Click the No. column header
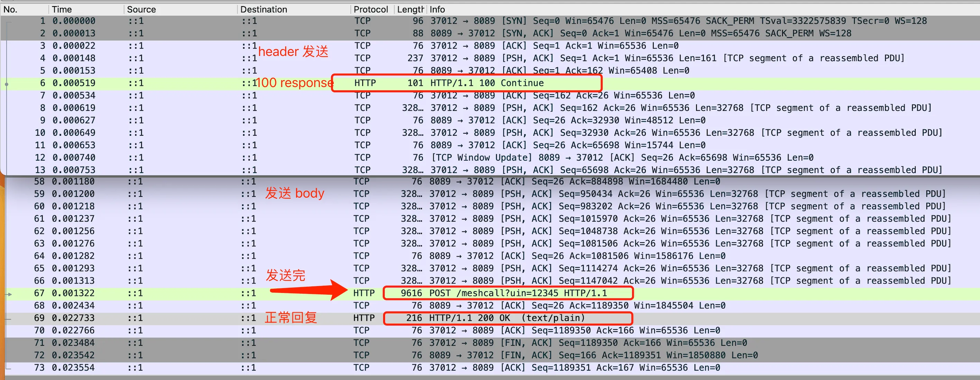 tap(11, 9)
